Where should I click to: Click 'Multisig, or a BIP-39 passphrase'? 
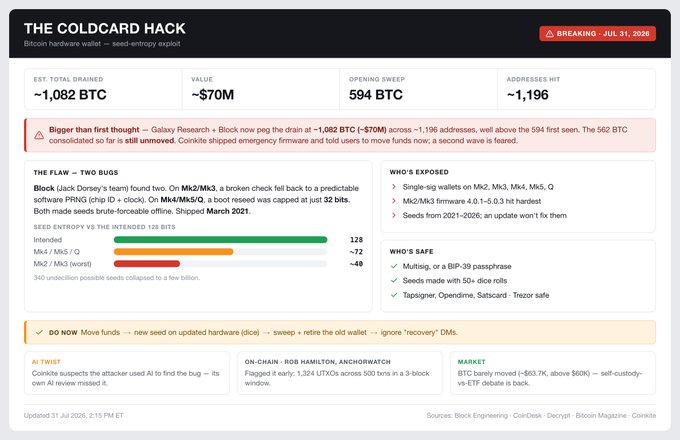(457, 266)
